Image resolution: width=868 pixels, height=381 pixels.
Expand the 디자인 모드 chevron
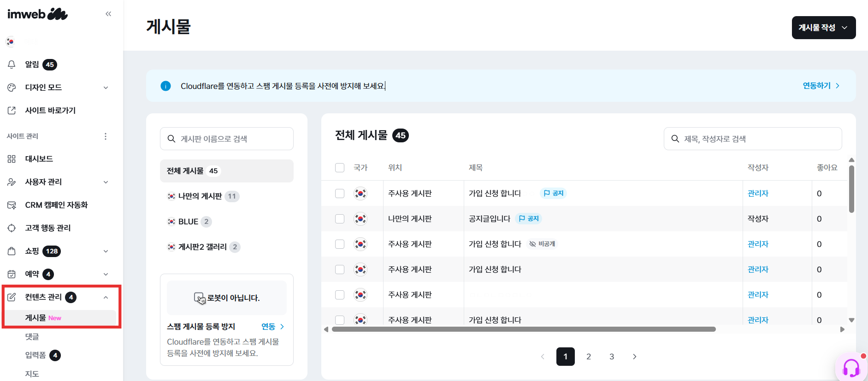pos(106,88)
